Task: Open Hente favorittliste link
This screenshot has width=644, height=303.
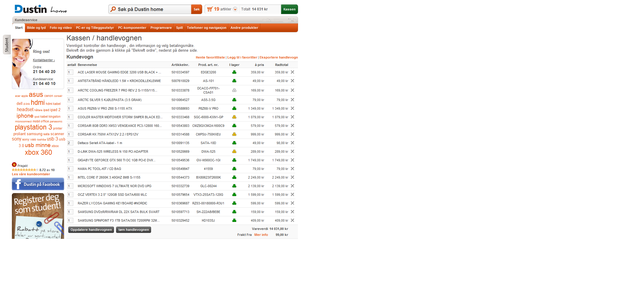Action: [210, 58]
